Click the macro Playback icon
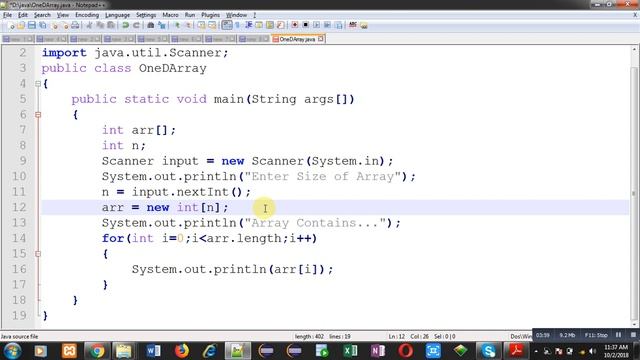The image size is (640, 360). (x=317, y=25)
